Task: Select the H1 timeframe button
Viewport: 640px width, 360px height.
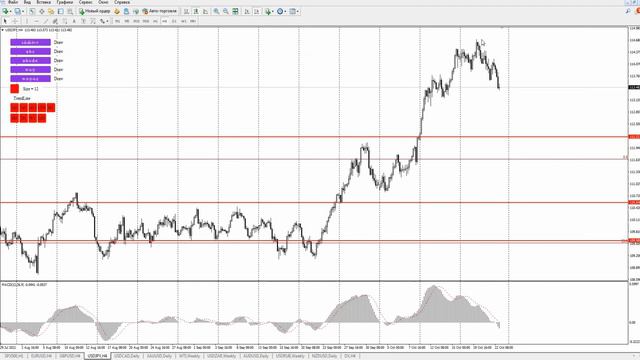Action: point(155,21)
